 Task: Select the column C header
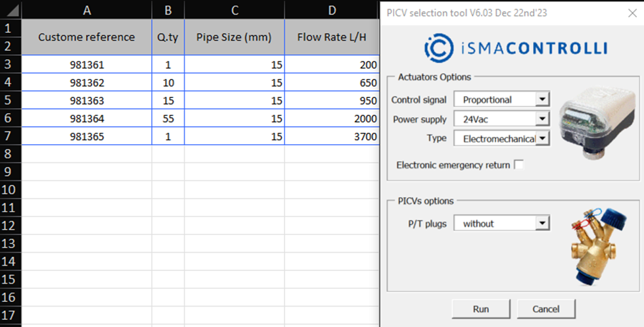pyautogui.click(x=234, y=10)
